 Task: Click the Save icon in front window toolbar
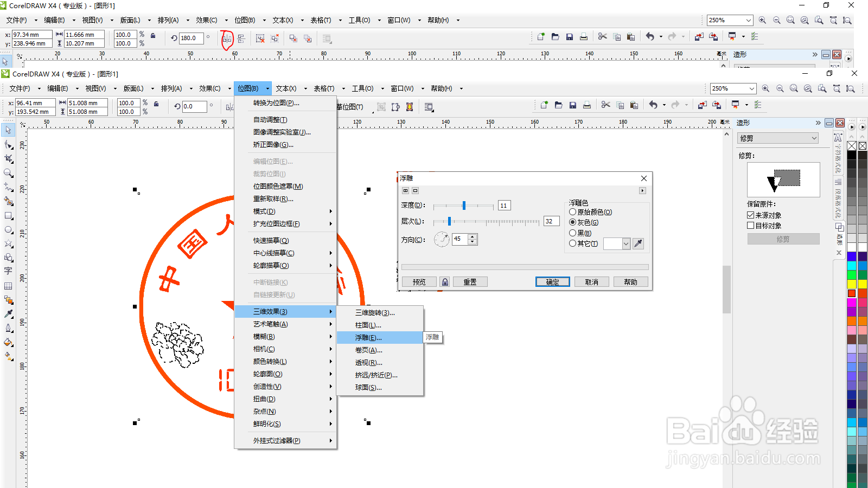click(x=572, y=105)
